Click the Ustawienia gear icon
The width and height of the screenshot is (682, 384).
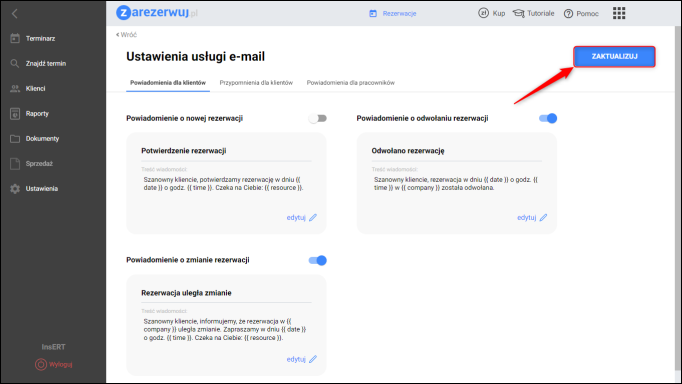point(15,189)
